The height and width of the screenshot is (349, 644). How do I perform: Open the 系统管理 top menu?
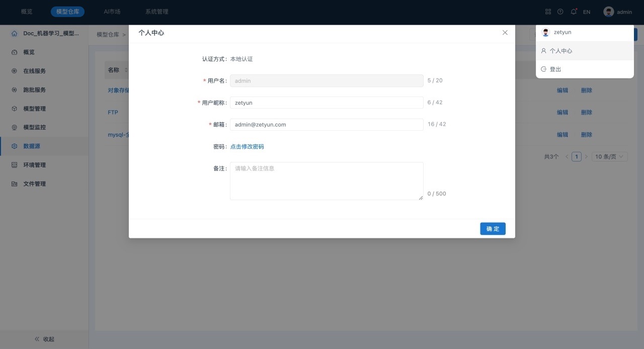tap(156, 12)
